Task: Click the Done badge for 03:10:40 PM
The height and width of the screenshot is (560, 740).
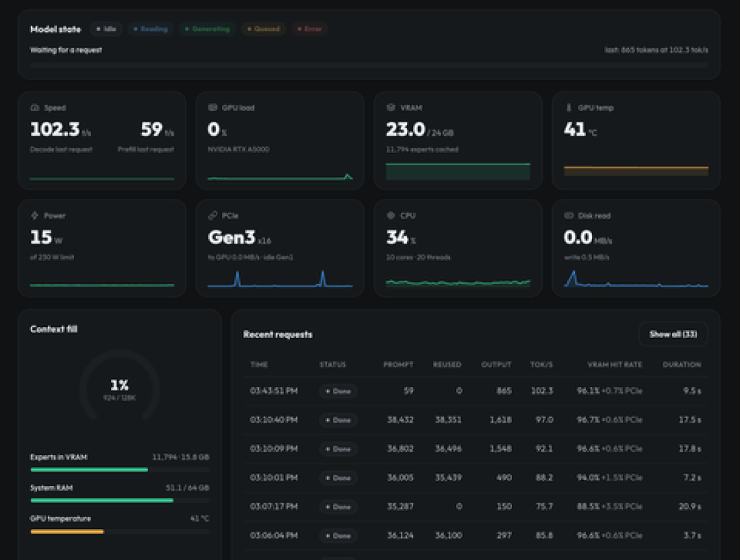Action: coord(338,419)
